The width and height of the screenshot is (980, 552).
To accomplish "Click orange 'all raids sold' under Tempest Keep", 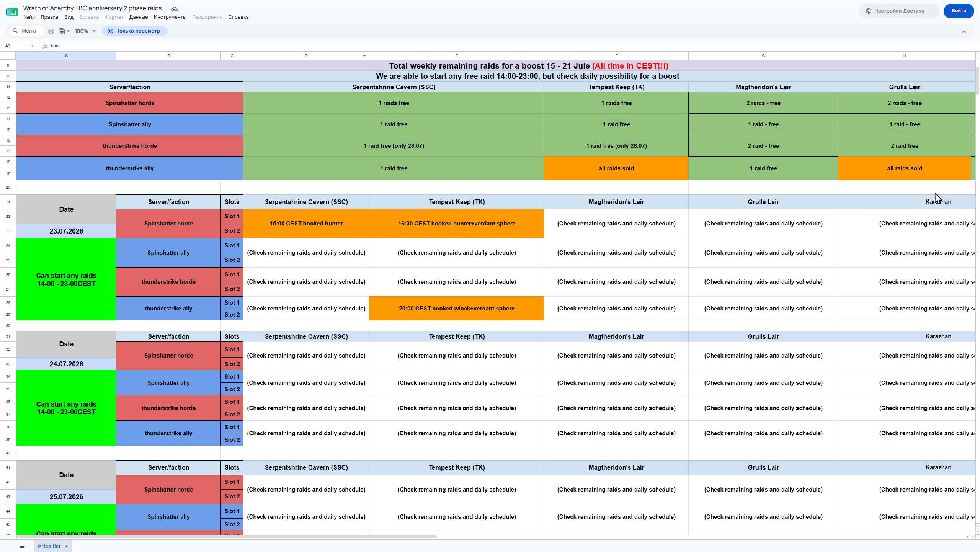I will point(616,168).
